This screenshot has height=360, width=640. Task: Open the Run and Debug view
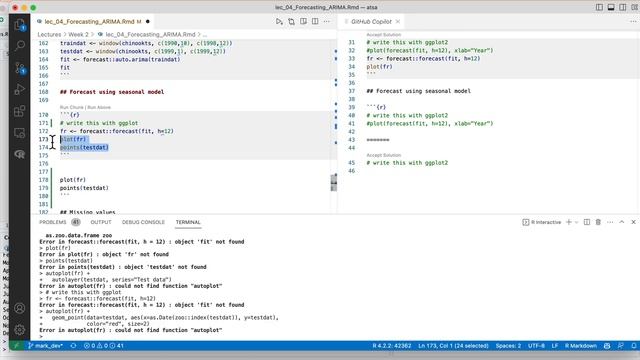click(20, 89)
